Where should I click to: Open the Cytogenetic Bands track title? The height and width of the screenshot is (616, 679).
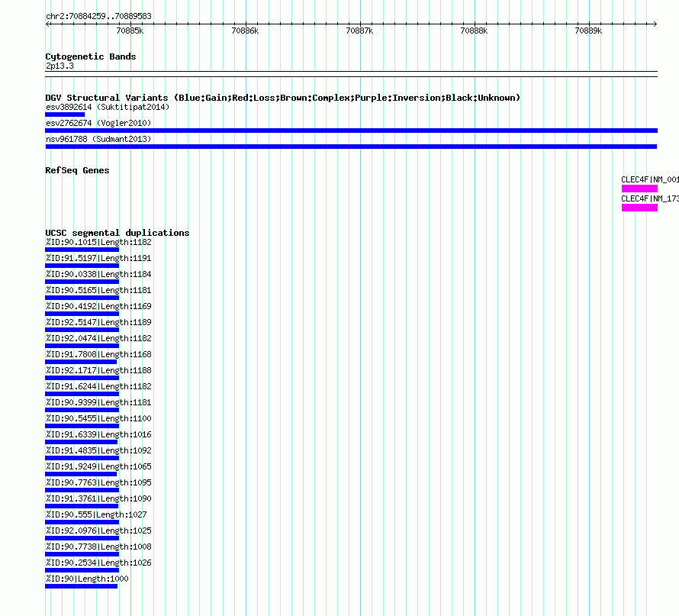[91, 56]
